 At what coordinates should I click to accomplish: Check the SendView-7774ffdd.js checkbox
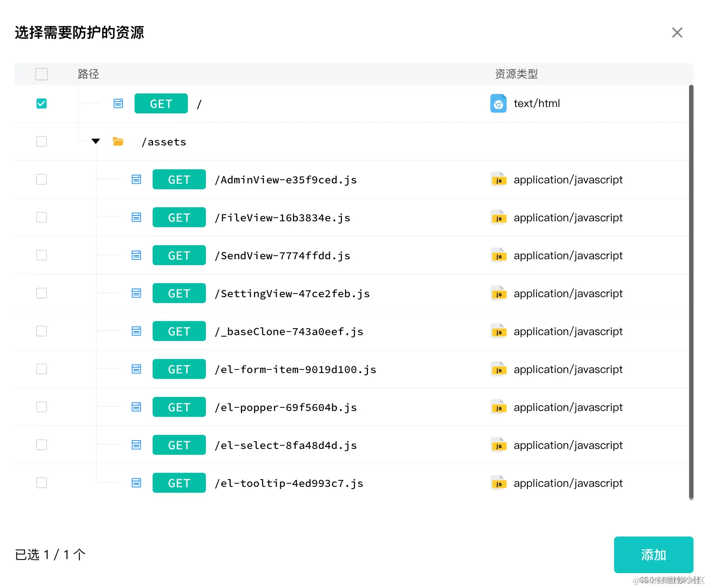tap(42, 255)
